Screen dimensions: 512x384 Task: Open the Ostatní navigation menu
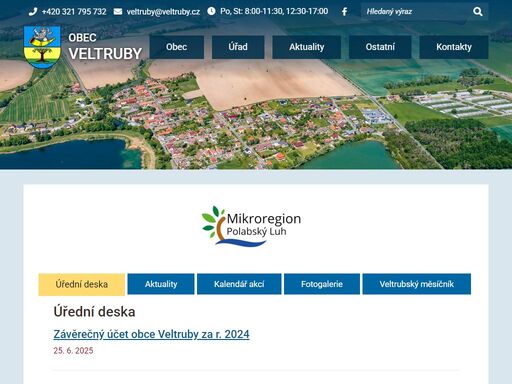[x=380, y=47]
